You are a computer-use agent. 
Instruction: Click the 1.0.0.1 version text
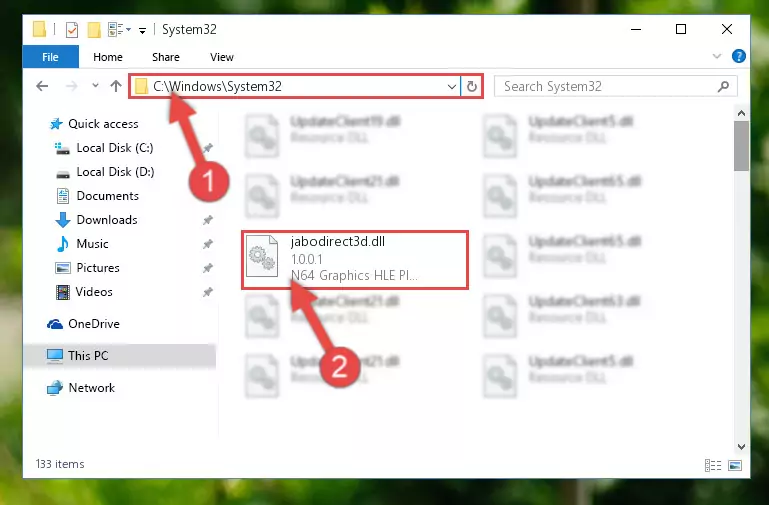coord(307,259)
